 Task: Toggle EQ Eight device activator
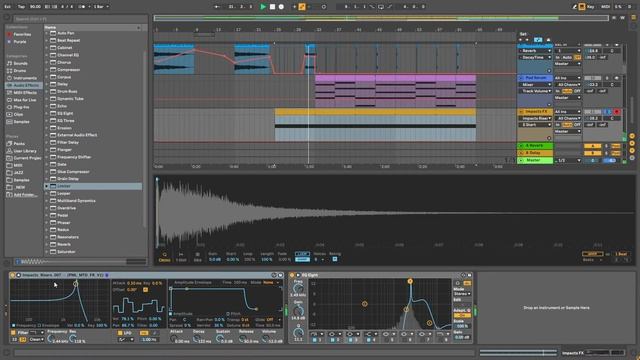pyautogui.click(x=292, y=275)
